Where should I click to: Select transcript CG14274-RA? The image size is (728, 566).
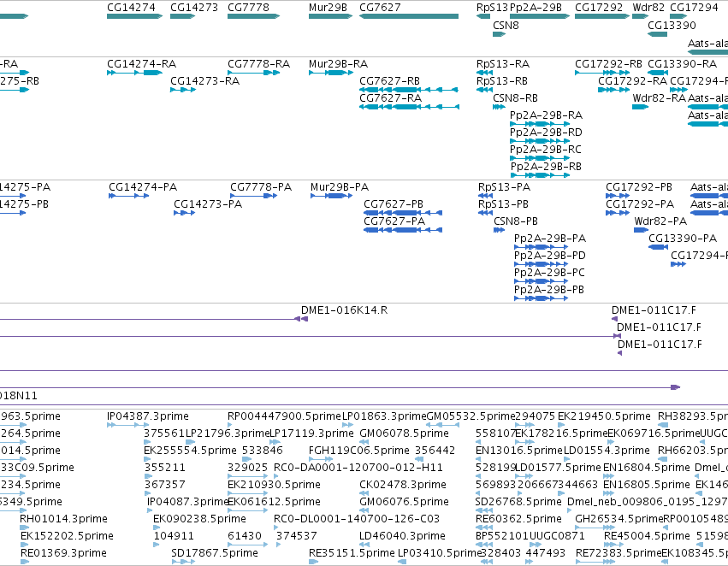[134, 73]
